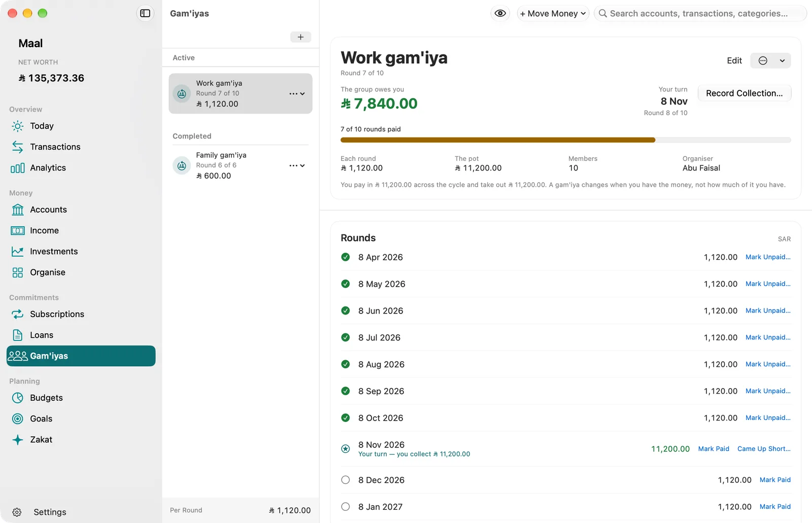
Task: Click Mark Unpaid for 8 May 2026
Action: tap(768, 284)
